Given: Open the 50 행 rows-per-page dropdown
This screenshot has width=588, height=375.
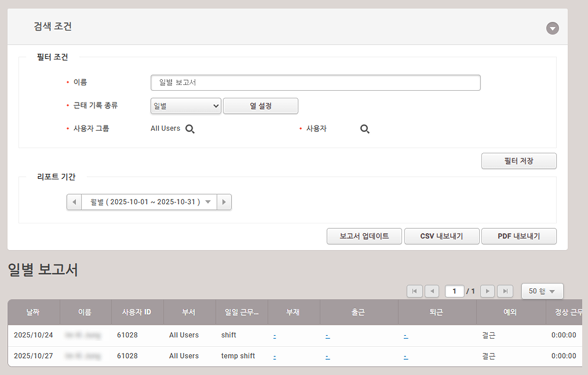Looking at the screenshot, I should (542, 291).
